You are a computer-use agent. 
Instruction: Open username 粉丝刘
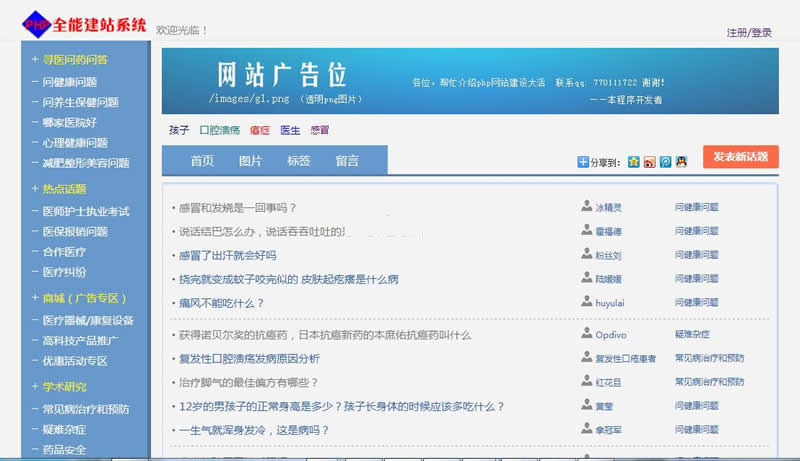pos(608,255)
